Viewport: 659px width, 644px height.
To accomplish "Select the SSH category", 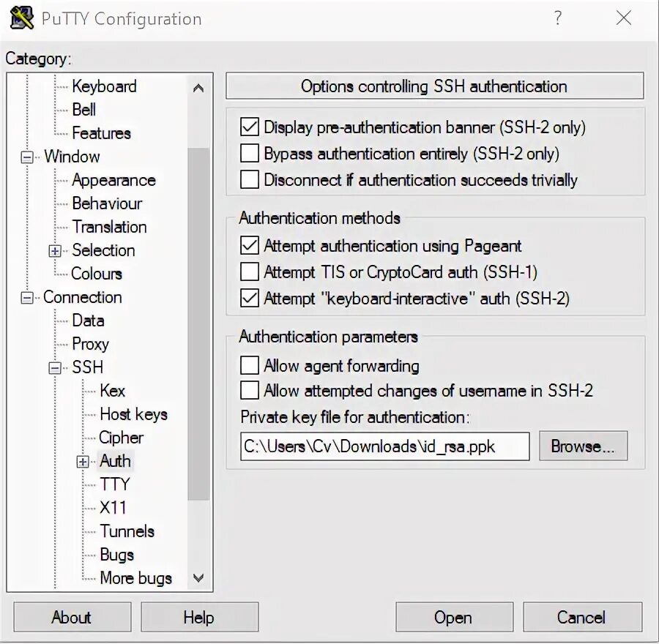I will 87,367.
